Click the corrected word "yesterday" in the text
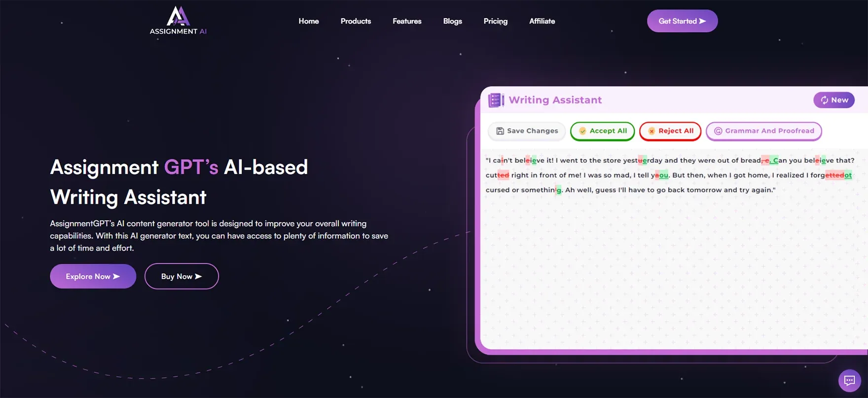Screen dimensions: 868x398 coord(643,160)
